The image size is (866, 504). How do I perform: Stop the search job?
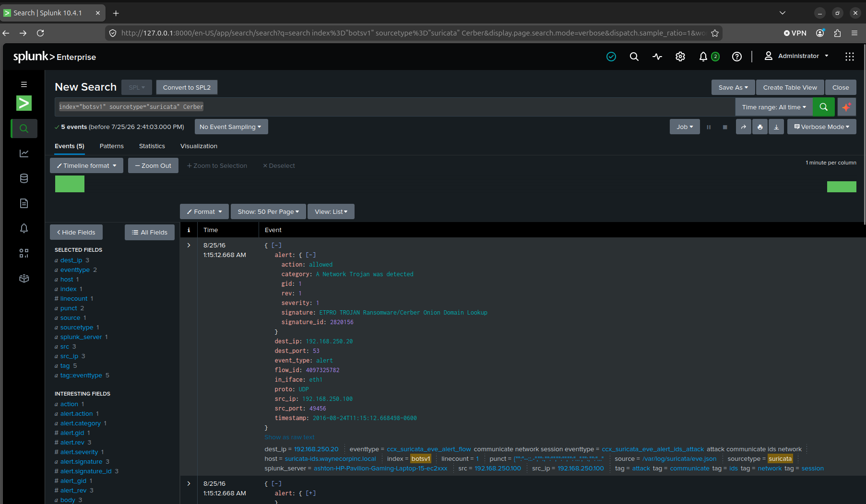(x=725, y=127)
